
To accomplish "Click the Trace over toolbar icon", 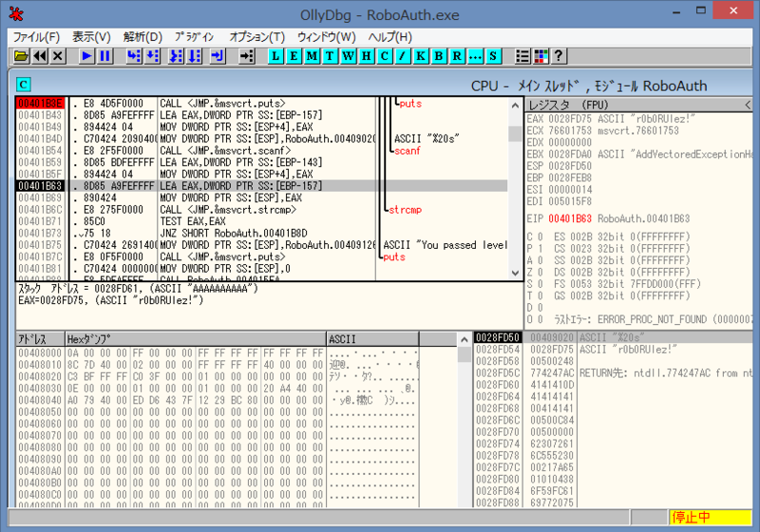I will tap(195, 56).
